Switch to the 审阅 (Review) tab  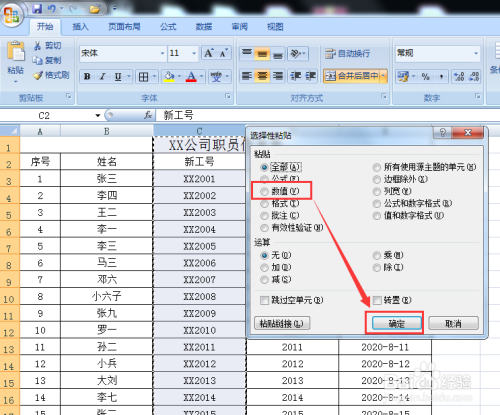(239, 27)
